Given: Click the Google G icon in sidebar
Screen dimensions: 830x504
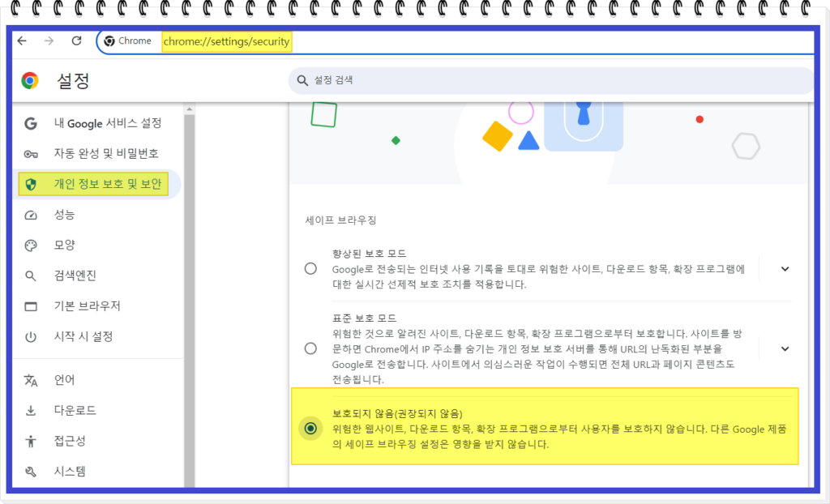Looking at the screenshot, I should pyautogui.click(x=31, y=123).
